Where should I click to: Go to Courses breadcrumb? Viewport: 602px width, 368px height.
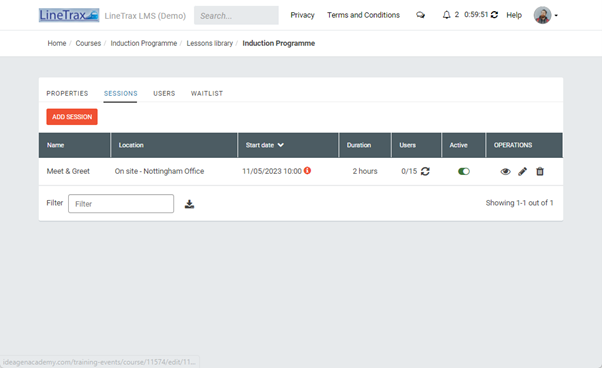point(88,43)
